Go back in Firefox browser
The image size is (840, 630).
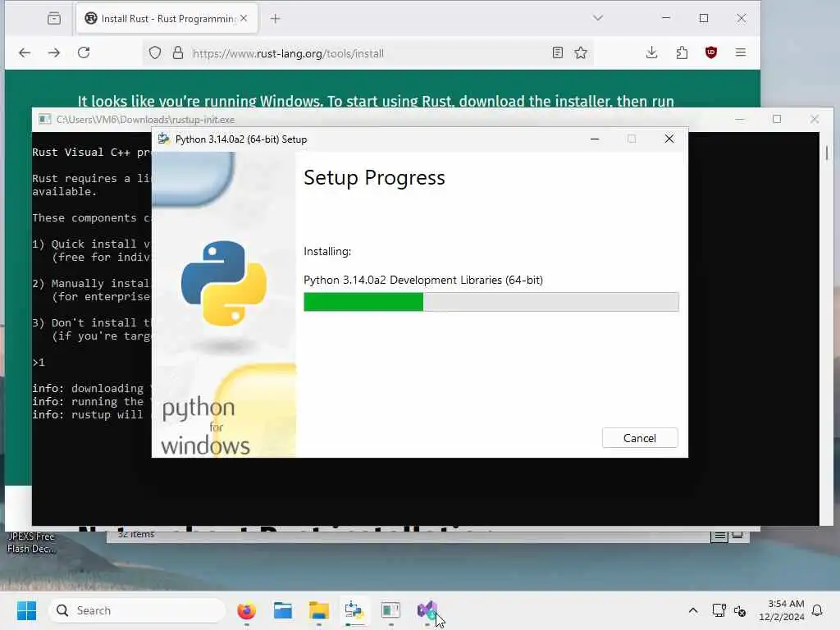(x=25, y=52)
